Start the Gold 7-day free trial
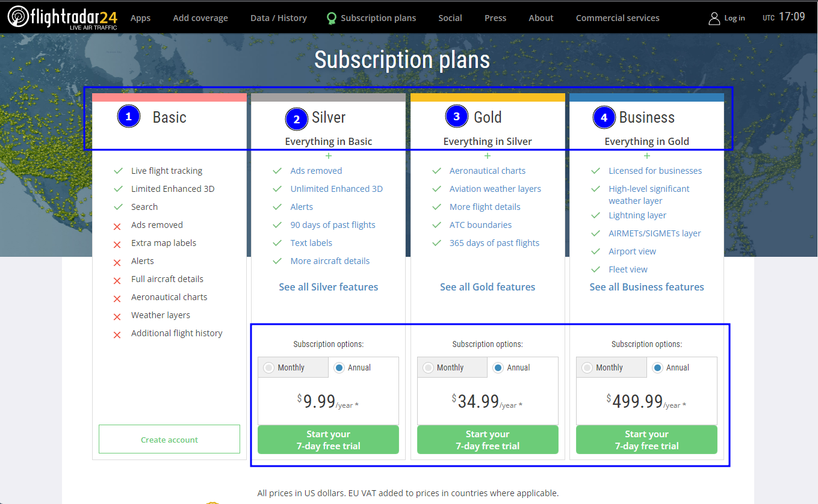Viewport: 818px width, 504px height. tap(488, 440)
